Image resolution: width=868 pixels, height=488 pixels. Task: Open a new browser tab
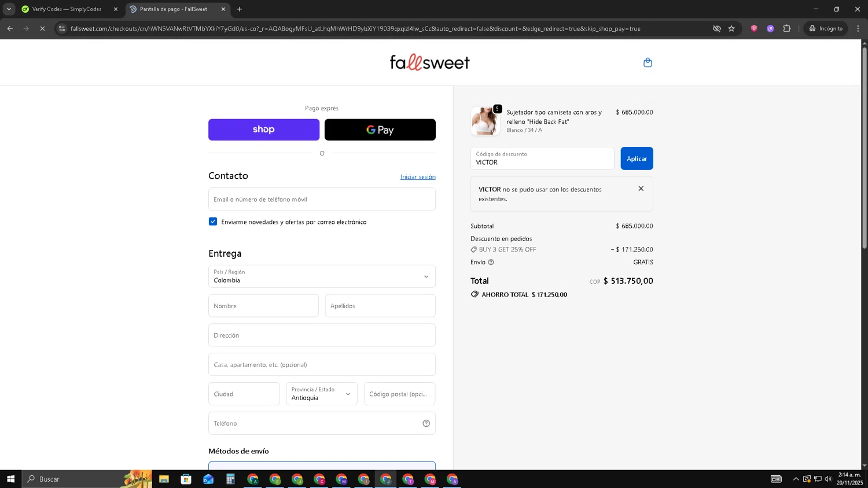[240, 9]
